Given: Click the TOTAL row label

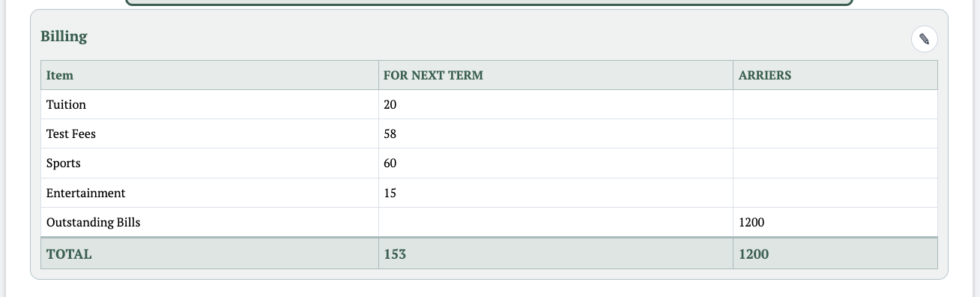Looking at the screenshot, I should (69, 254).
